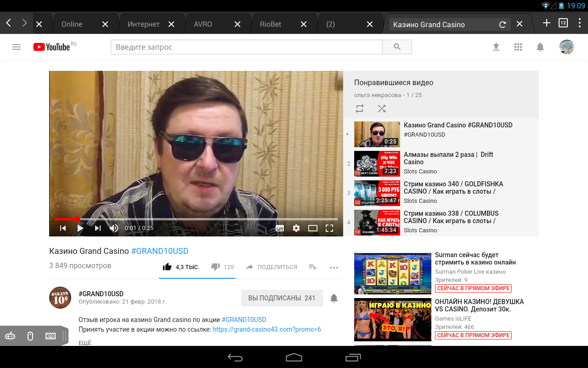Viewport: 588px width, 368px height.
Task: Open more actions three-dot menu
Action: pos(334,267)
